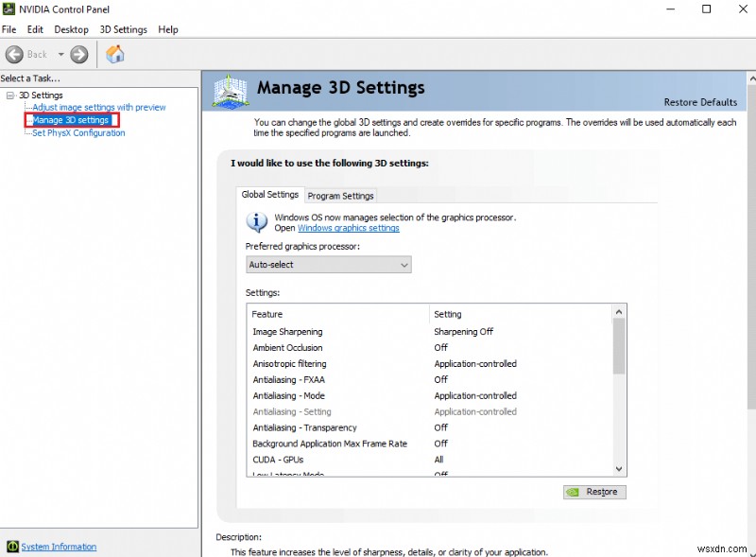Open the Back history dropdown arrow
The width and height of the screenshot is (756, 557).
click(60, 55)
